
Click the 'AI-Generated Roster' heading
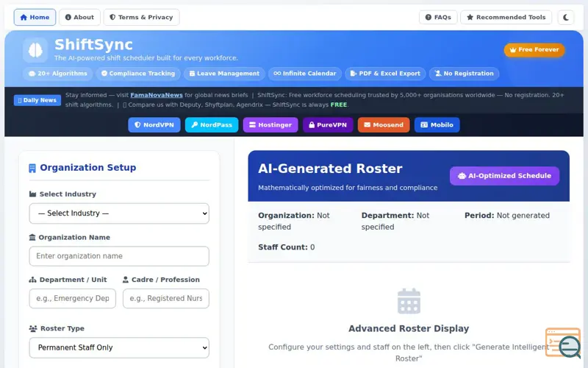click(x=330, y=169)
